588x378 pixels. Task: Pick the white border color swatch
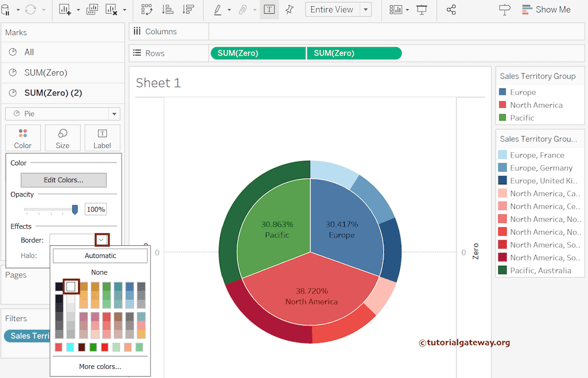71,286
